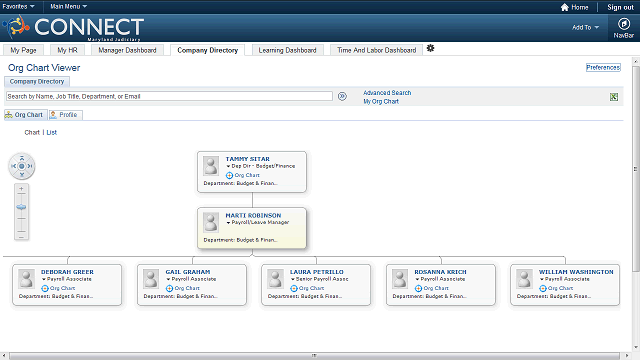Click Tammy Sitar name link
The width and height of the screenshot is (640, 360).
click(x=247, y=159)
